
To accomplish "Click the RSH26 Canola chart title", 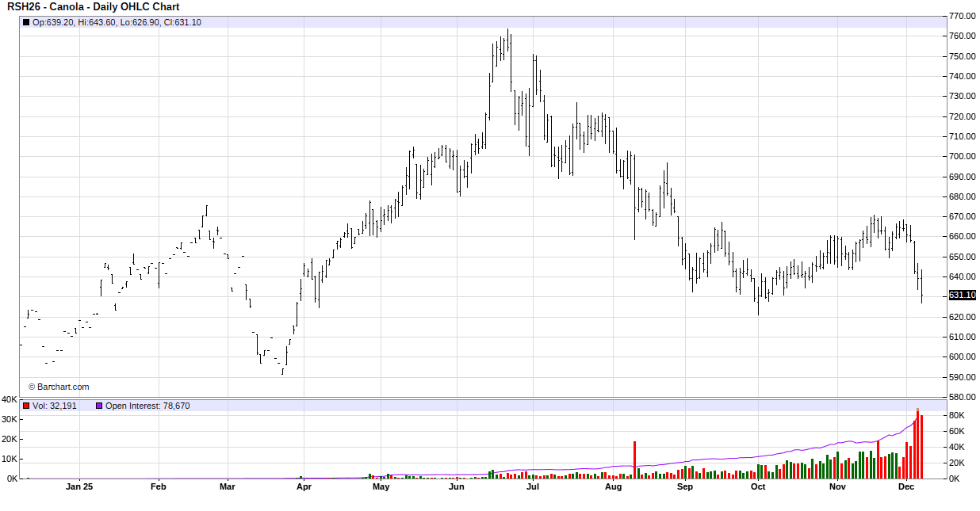I will coord(94,7).
